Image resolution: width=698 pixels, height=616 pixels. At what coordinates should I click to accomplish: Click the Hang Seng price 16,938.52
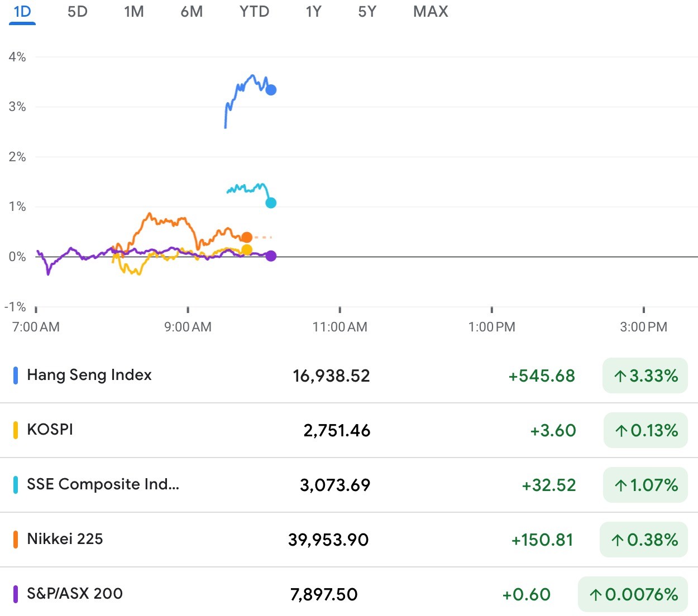[331, 376]
